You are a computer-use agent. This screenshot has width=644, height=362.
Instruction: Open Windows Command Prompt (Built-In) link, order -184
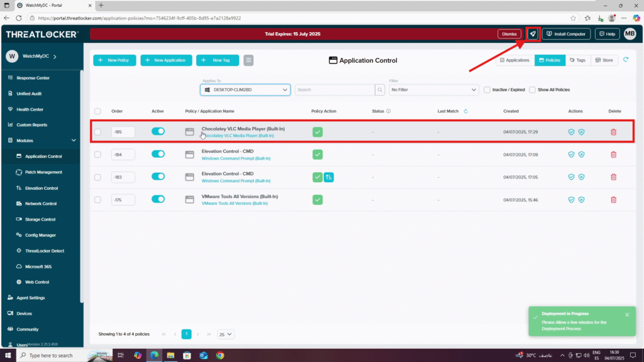click(236, 158)
